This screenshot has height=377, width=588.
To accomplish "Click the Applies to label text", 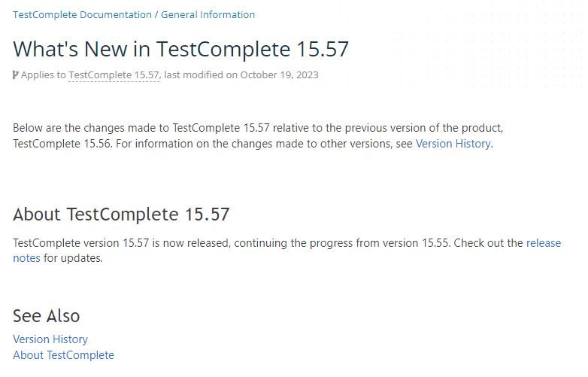I will click(44, 74).
